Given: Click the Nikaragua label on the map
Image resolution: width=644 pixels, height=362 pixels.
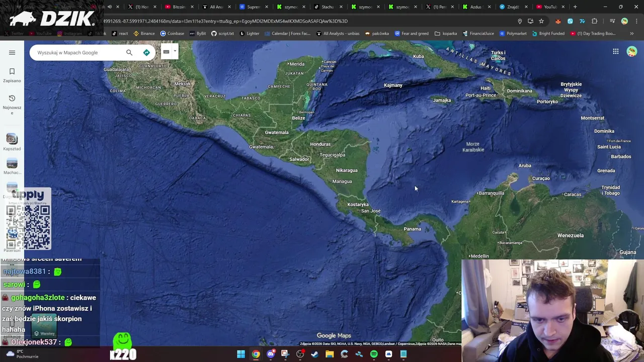Looking at the screenshot, I should pos(347,170).
